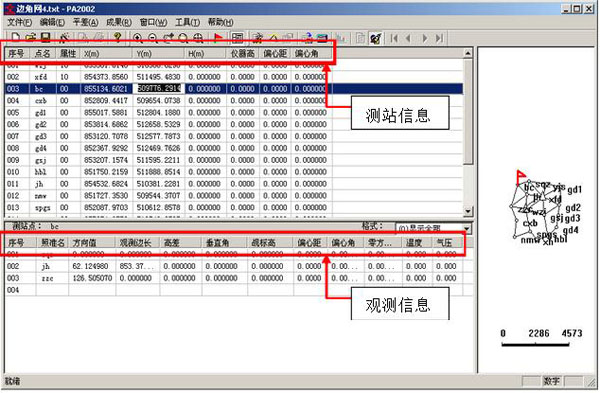Image resolution: width=600 pixels, height=393 pixels.
Task: Click the teal screen icon in toolbar
Action: click(x=322, y=38)
